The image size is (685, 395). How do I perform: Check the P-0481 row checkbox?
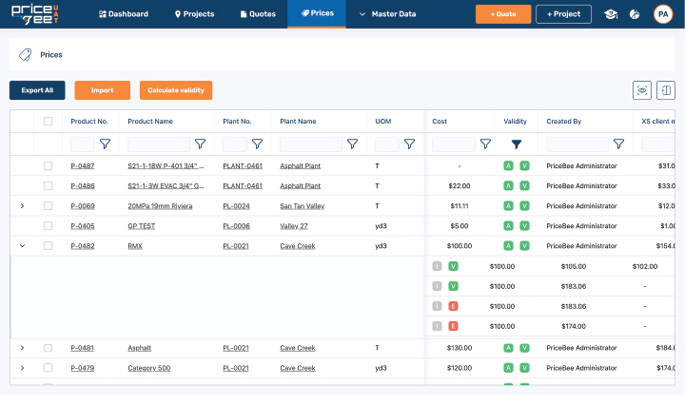(x=48, y=348)
